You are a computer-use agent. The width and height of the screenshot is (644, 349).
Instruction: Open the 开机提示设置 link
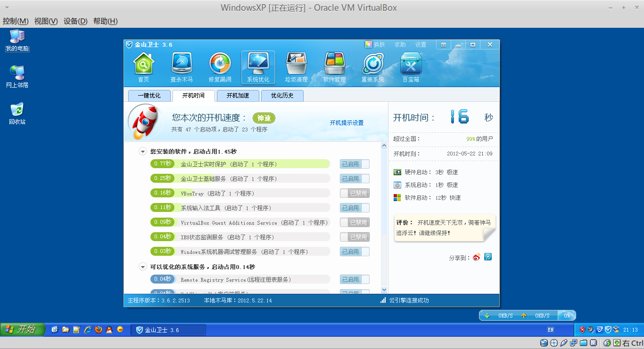click(x=347, y=123)
